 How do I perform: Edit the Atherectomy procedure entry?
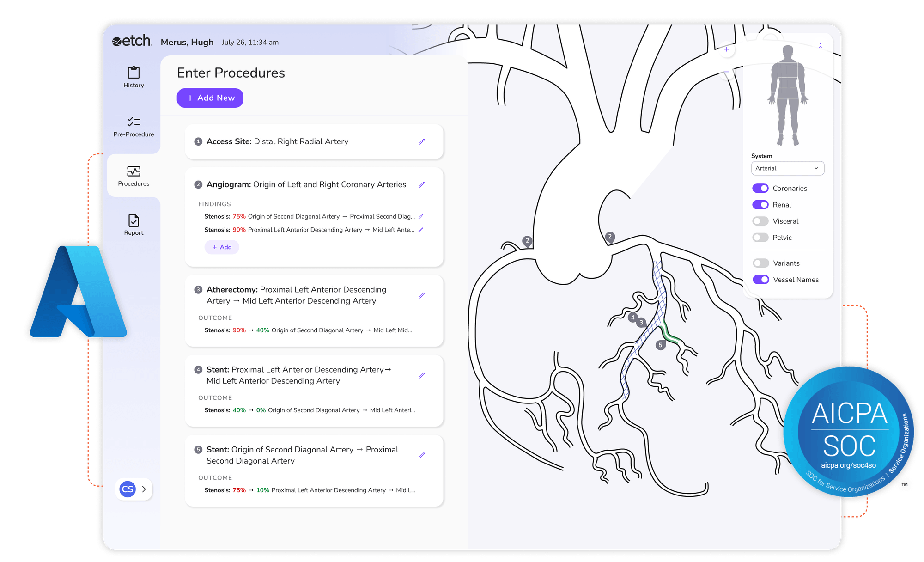(422, 295)
